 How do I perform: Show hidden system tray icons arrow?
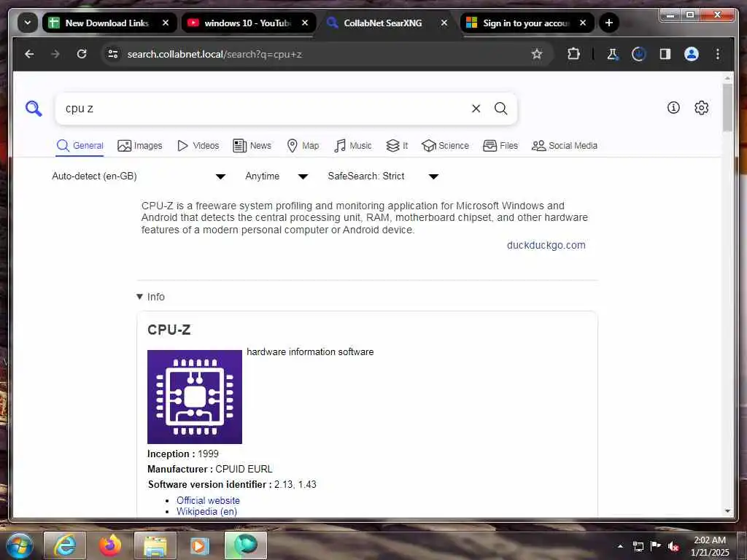[620, 546]
